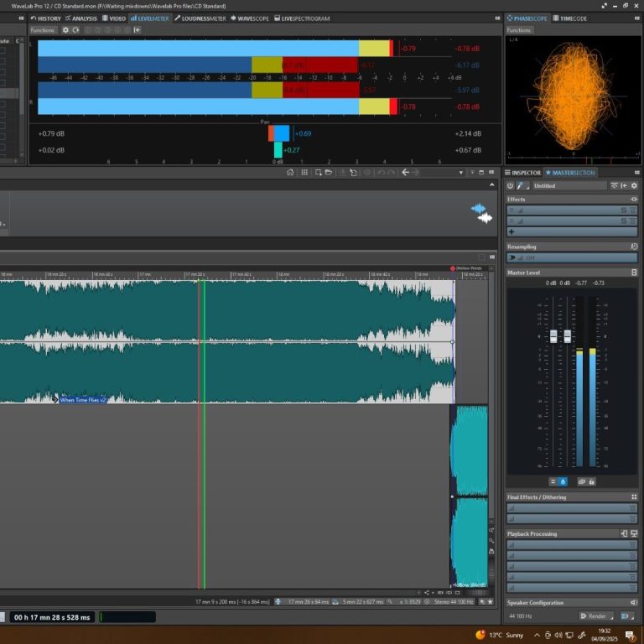Click the home icon in the montage toolbar
This screenshot has height=644, width=644.
pos(290,172)
